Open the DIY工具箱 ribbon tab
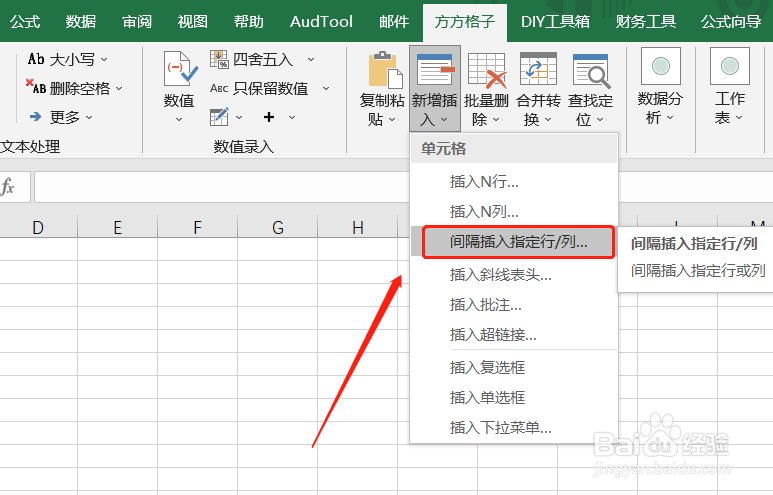Screen dimensions: 773x495 (x=555, y=22)
